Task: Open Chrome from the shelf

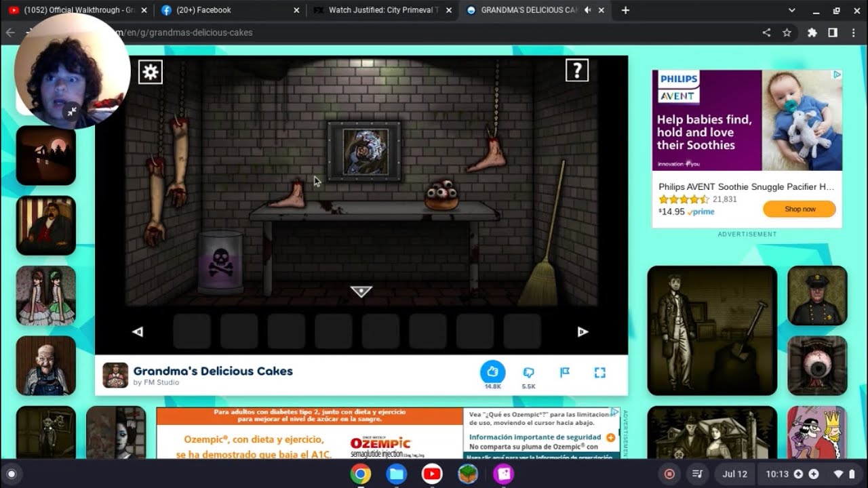Action: pyautogui.click(x=361, y=474)
